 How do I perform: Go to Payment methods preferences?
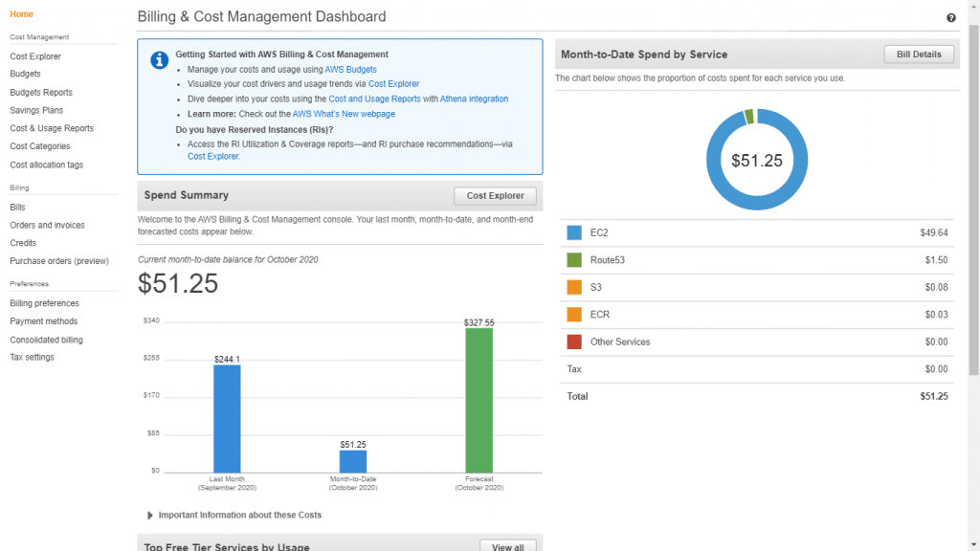44,321
